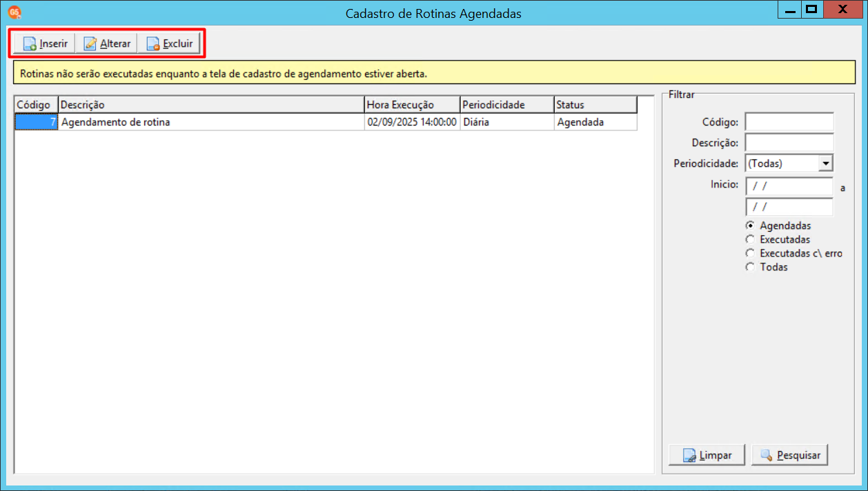The image size is (868, 491).
Task: Maximize the Cadastro de Rotinas window
Action: tap(811, 10)
